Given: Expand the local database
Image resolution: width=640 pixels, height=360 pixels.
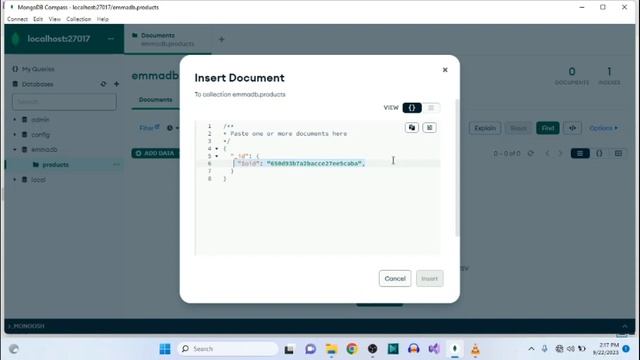Looking at the screenshot, I should click(15, 180).
